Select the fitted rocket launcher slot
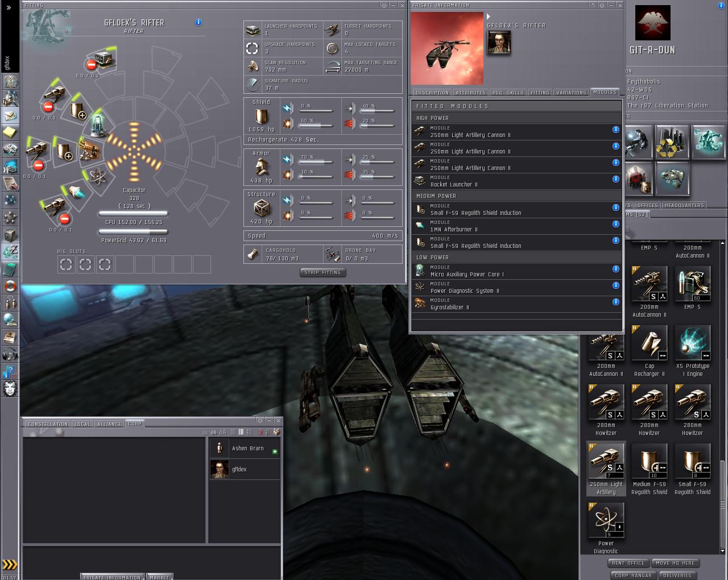Viewport: 728px width, 580px height. click(x=104, y=59)
